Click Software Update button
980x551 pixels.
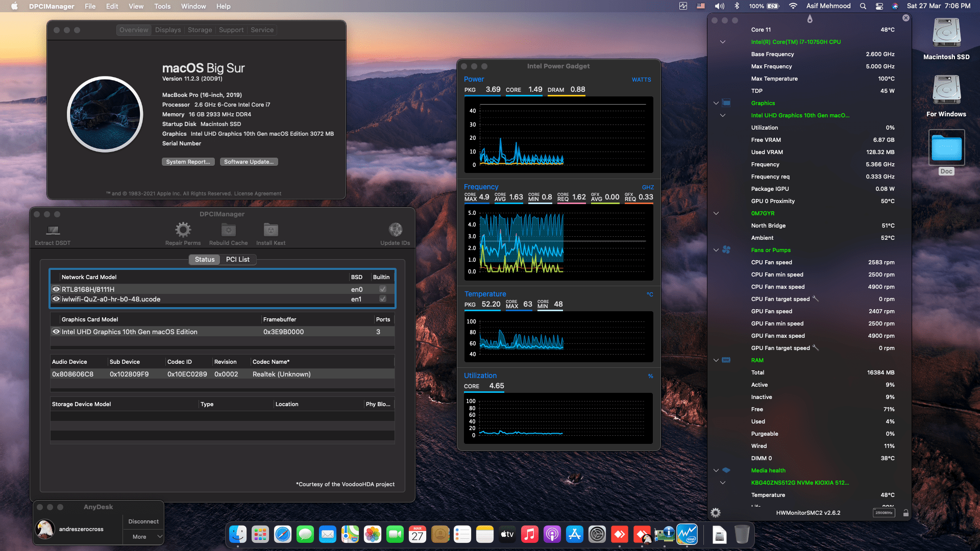pyautogui.click(x=249, y=162)
